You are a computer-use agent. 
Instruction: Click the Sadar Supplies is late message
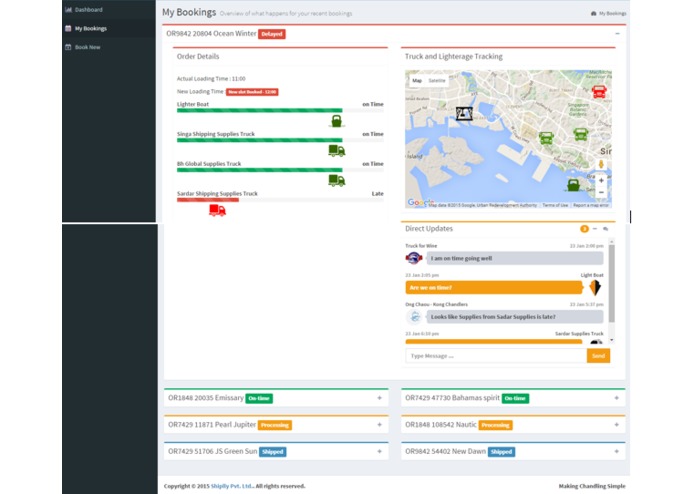coord(515,317)
